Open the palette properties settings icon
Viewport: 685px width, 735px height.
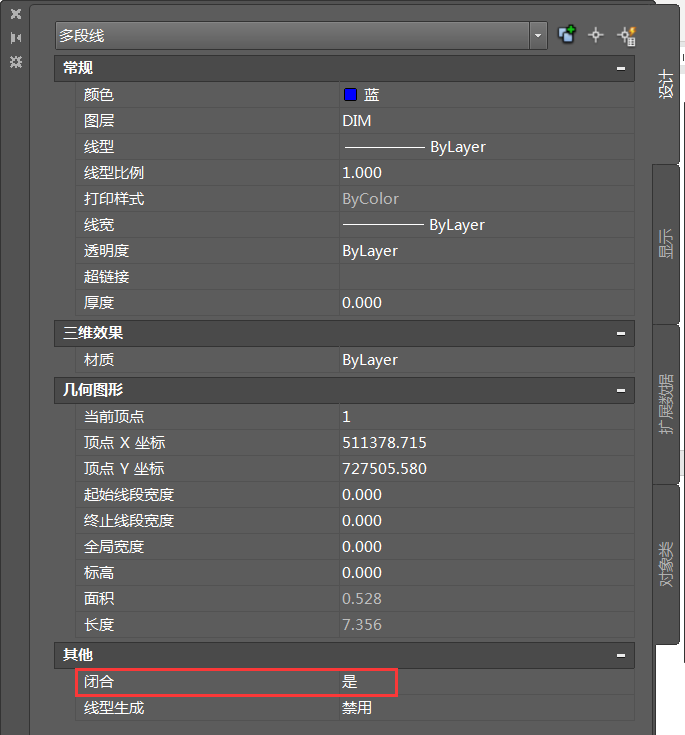tap(16, 61)
